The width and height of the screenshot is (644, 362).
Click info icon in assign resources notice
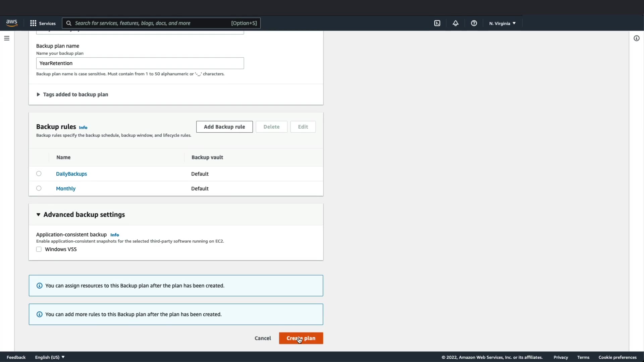(40, 286)
